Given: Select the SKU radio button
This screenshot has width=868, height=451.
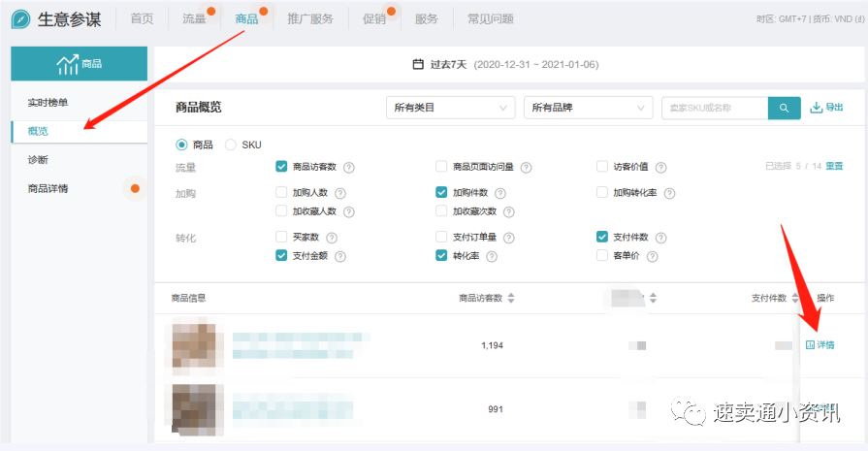Looking at the screenshot, I should (x=230, y=145).
